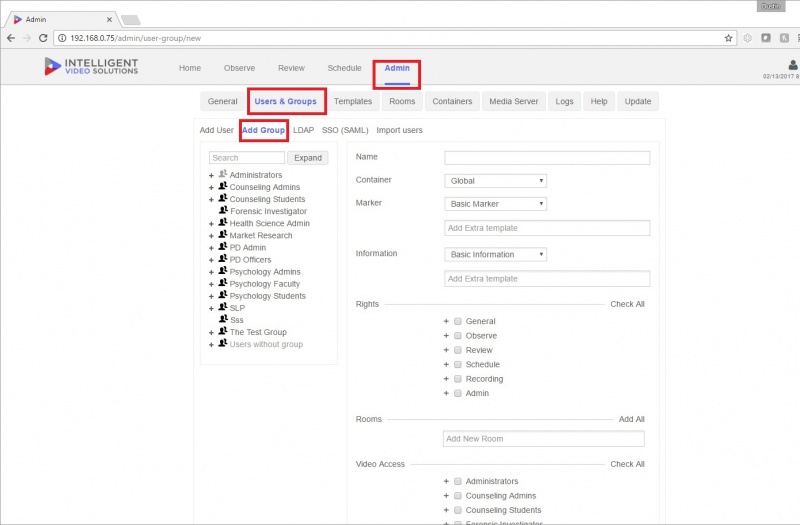This screenshot has height=525, width=800.
Task: Check the Admin rights checkbox
Action: coord(458,393)
